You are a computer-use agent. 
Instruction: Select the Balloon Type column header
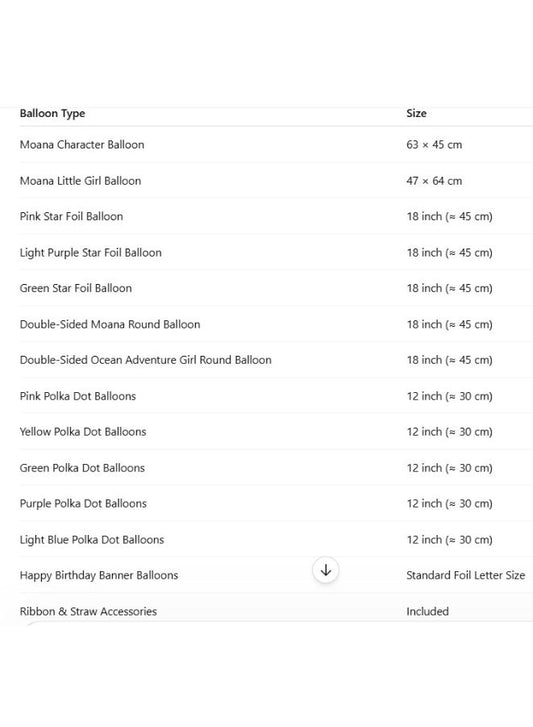tap(52, 114)
